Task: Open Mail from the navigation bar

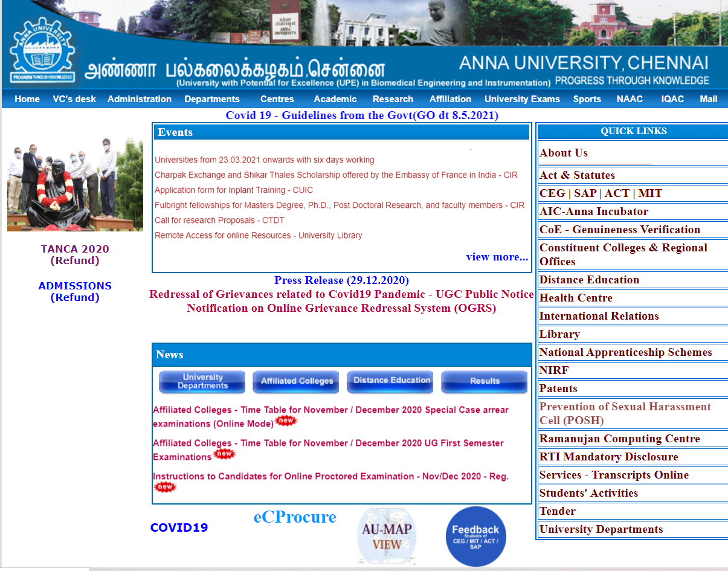Action: (x=709, y=99)
